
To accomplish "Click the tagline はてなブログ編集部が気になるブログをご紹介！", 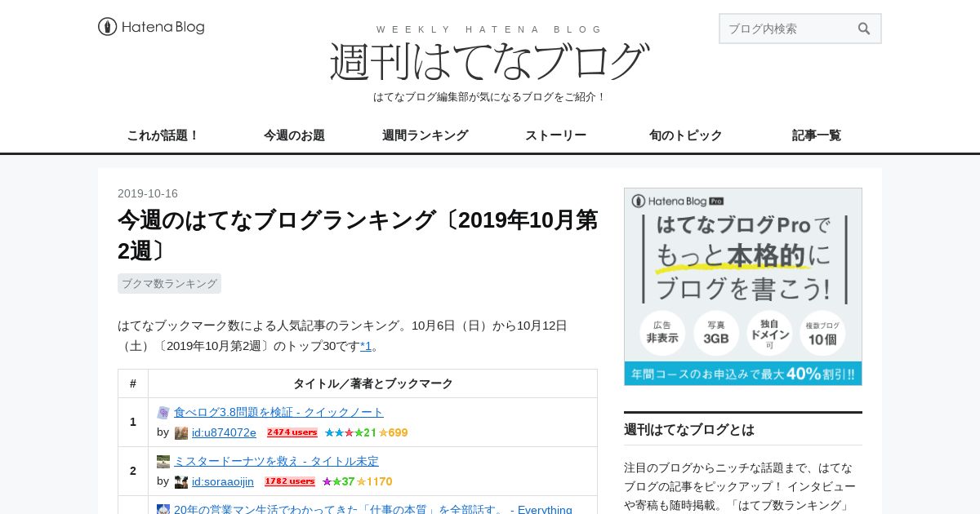I will tap(490, 96).
